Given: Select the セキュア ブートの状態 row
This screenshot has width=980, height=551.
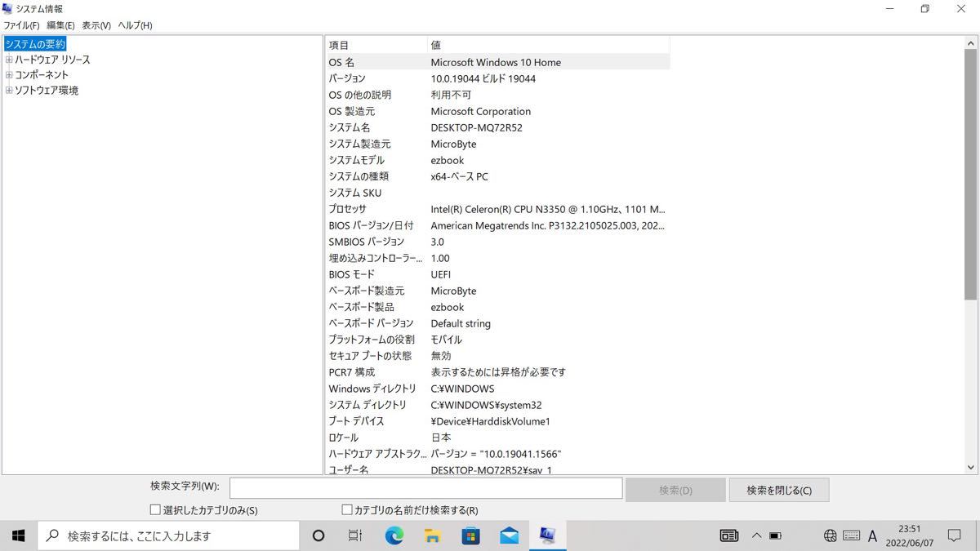Looking at the screenshot, I should point(498,356).
